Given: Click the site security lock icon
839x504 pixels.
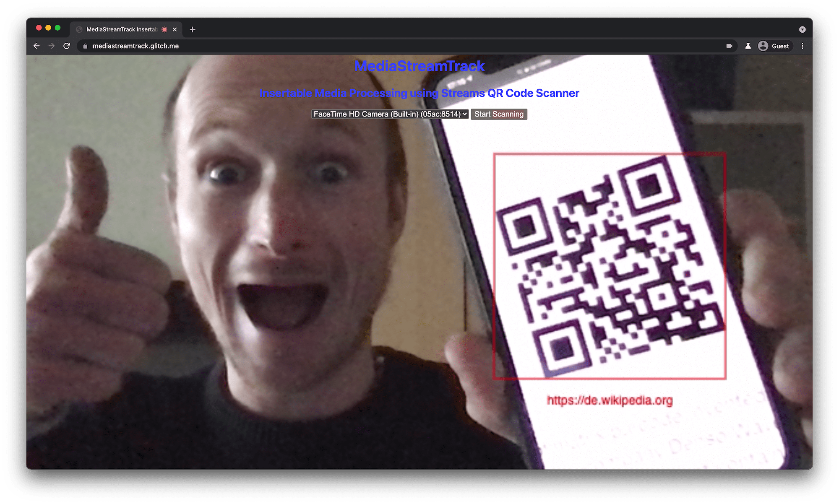Looking at the screenshot, I should point(84,46).
